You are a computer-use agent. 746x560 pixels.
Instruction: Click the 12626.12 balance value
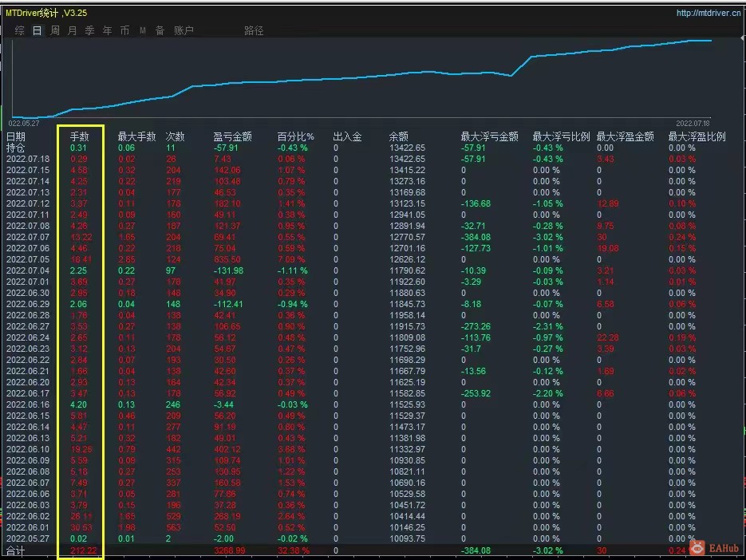point(407,259)
